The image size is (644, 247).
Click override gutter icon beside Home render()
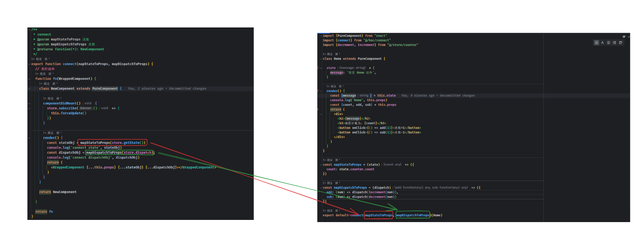(318, 91)
